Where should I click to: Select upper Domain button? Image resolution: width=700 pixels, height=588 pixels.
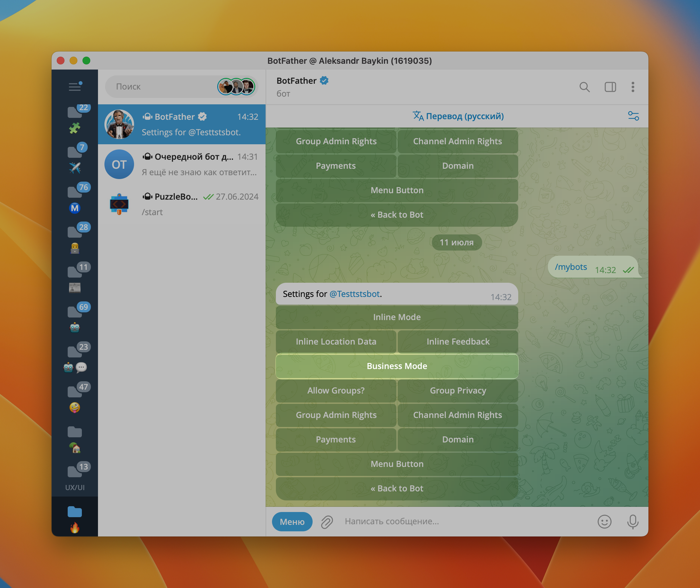[x=458, y=166]
